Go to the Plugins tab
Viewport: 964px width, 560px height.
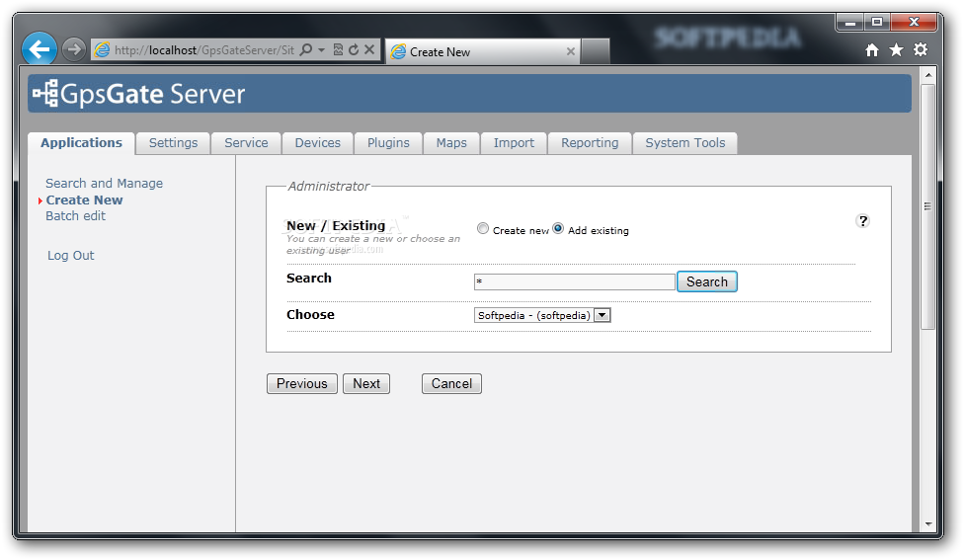388,142
